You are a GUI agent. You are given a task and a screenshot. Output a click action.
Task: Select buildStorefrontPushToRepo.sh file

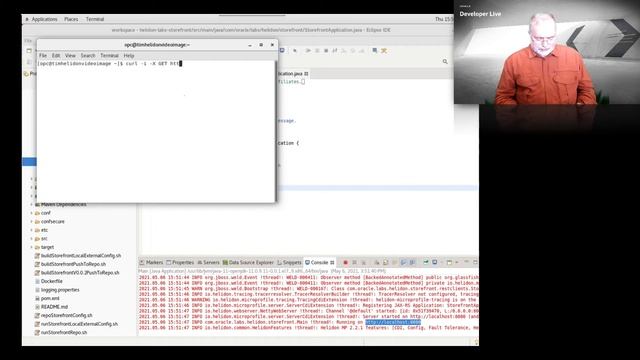(x=70, y=264)
